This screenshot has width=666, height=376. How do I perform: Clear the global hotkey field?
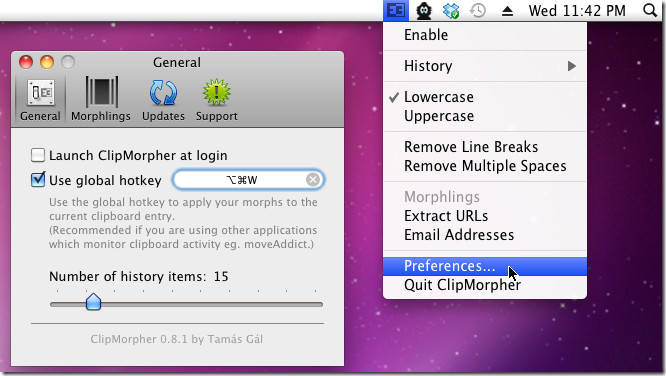tap(313, 180)
